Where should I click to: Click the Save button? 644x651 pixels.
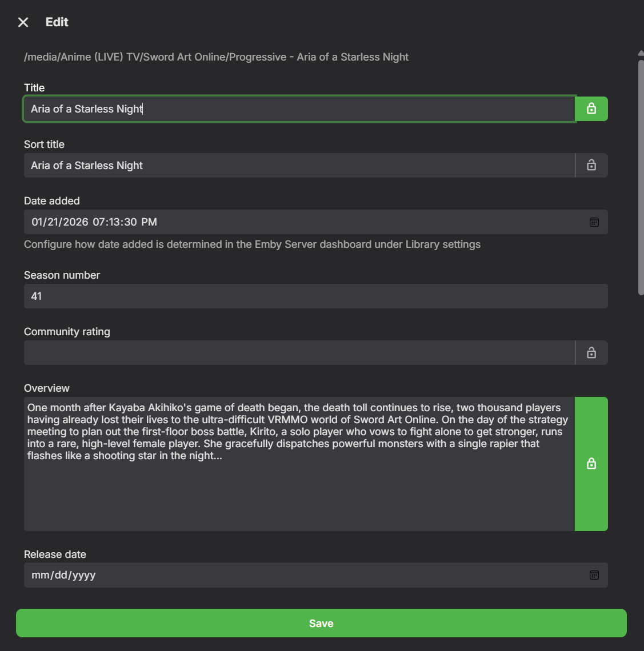[x=321, y=623]
